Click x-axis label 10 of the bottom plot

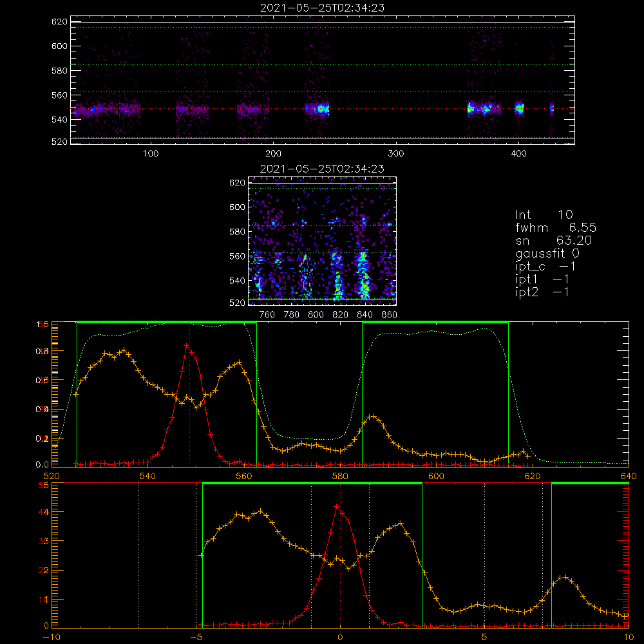(x=629, y=638)
